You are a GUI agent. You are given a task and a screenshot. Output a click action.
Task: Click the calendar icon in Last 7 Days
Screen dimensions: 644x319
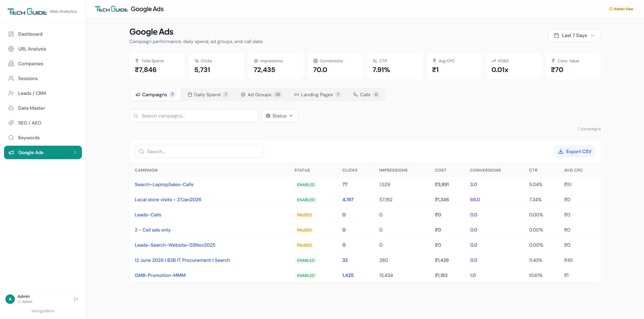click(x=556, y=35)
